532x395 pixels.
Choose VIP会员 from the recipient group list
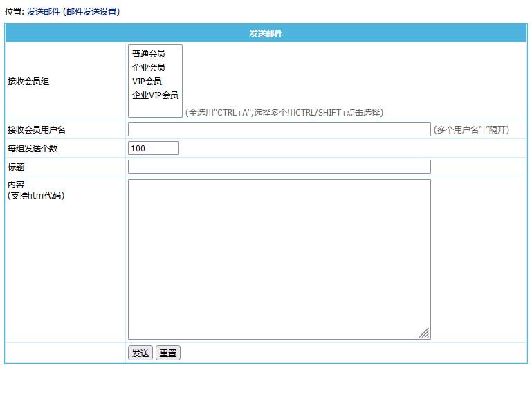[x=147, y=82]
